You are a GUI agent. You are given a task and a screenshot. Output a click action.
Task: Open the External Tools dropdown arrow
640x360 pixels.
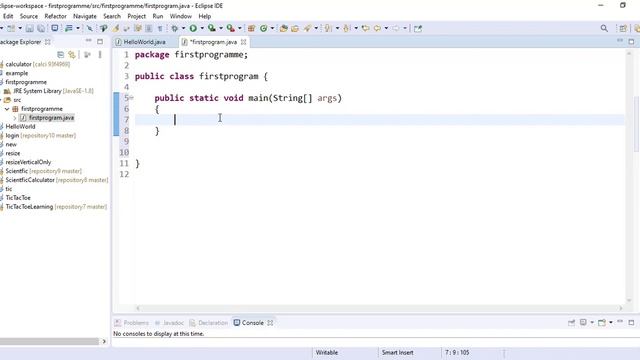pyautogui.click(x=240, y=28)
